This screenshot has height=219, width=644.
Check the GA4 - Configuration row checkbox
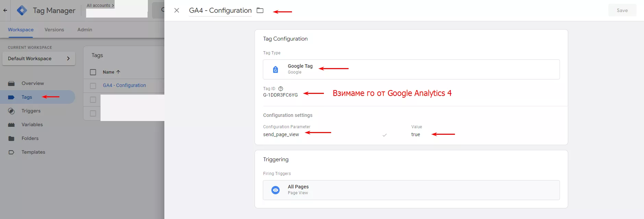(93, 86)
